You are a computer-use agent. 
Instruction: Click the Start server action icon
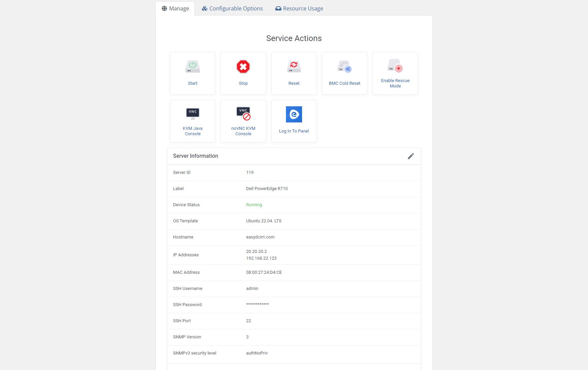(x=192, y=66)
